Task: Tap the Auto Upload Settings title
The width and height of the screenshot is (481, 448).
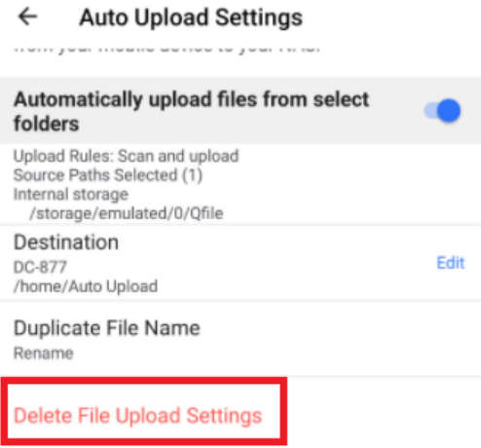Action: (x=191, y=18)
